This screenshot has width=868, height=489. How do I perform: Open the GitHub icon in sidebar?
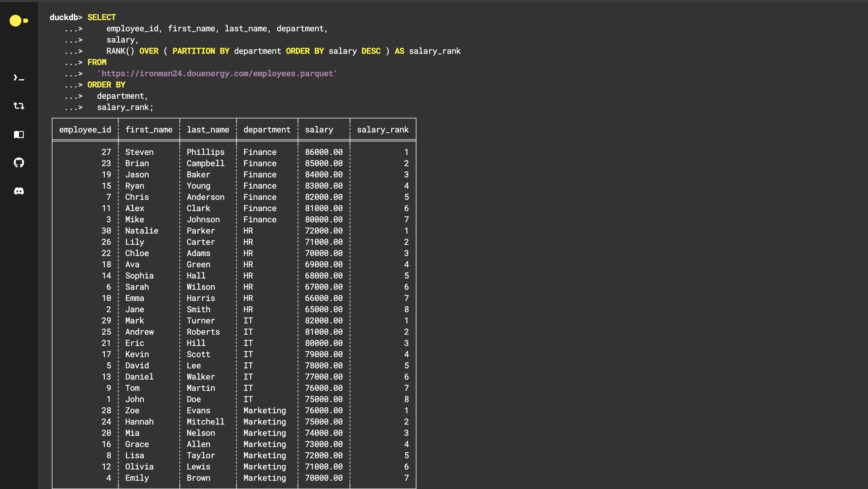coord(19,163)
